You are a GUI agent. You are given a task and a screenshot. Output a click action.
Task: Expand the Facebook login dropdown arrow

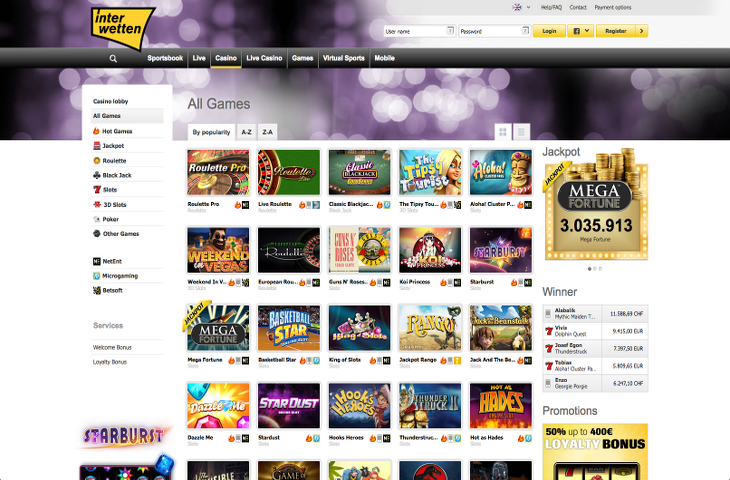click(x=587, y=31)
